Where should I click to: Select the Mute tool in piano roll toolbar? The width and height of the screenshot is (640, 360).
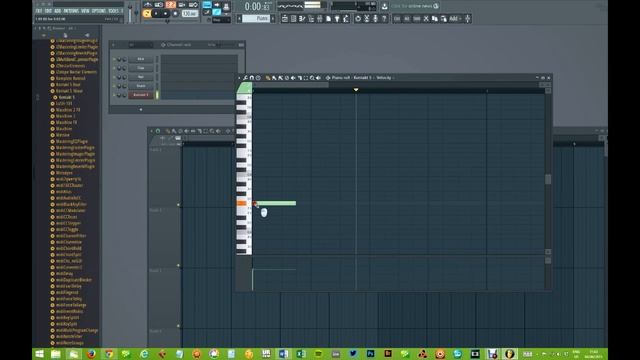coord(293,78)
